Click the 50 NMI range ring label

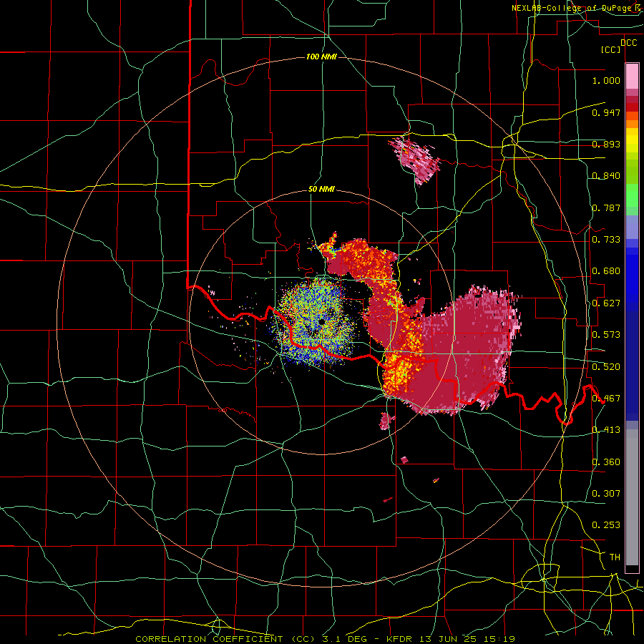[x=321, y=189]
